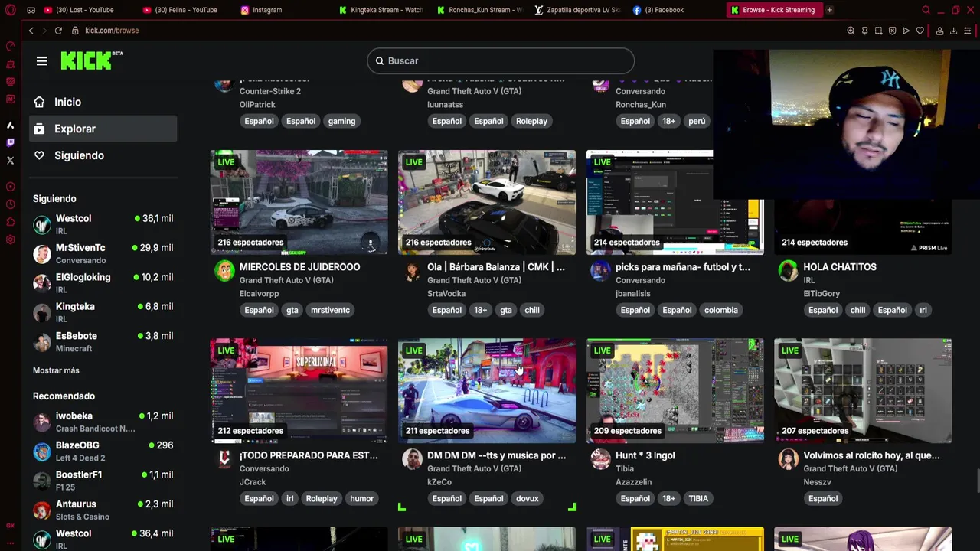Open EsBebote Minecraft channel
Screen dimensions: 980x551
click(103, 341)
